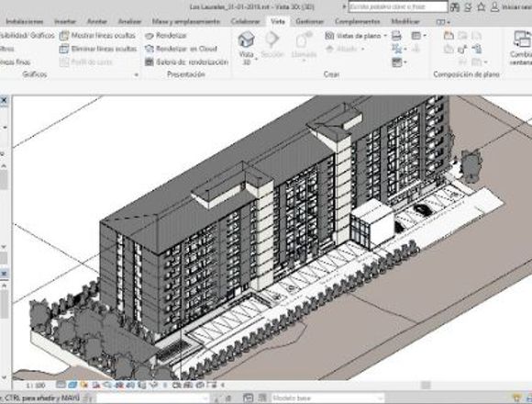This screenshot has width=532, height=404.
Task: Toggle crop view in the view control bar
Action: point(119,385)
